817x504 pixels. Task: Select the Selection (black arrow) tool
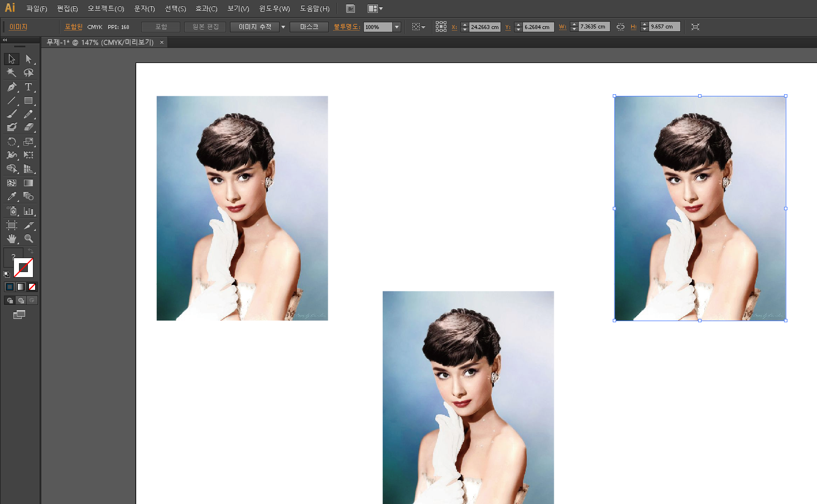click(12, 59)
